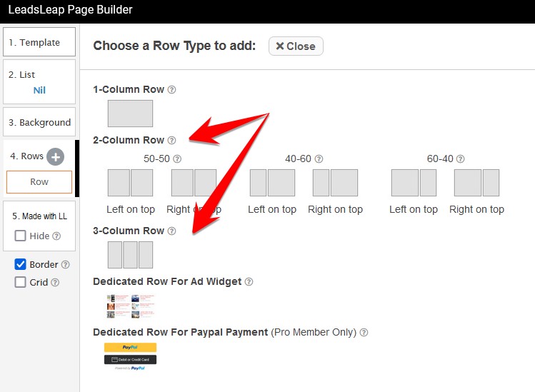Viewport: 535px width, 392px height.
Task: Click the Nil list link
Action: tap(39, 91)
